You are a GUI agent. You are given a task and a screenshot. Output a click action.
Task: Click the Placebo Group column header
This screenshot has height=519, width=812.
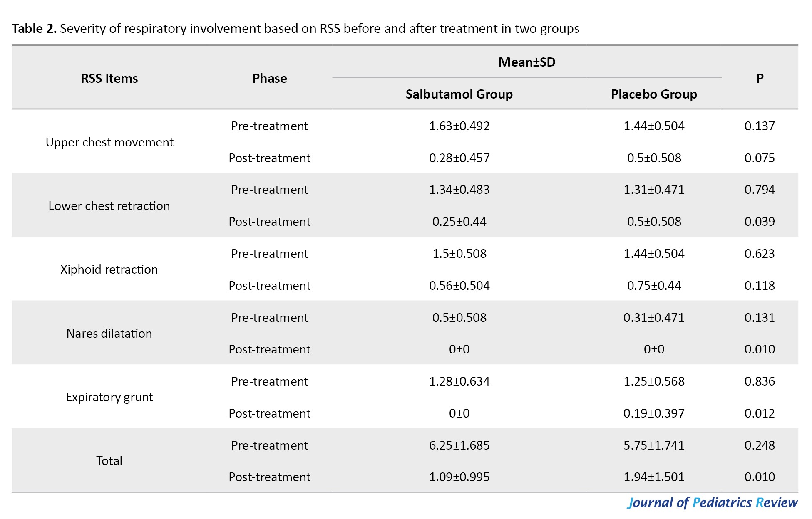tap(653, 94)
